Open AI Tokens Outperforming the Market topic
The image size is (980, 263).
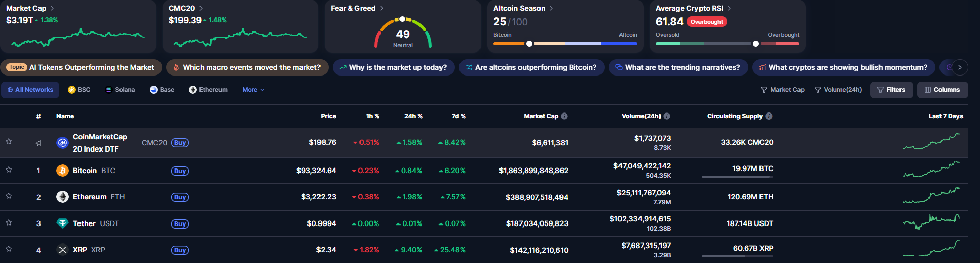click(81, 67)
